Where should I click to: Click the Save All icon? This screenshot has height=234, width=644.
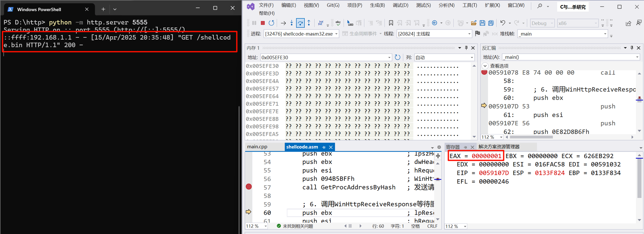[491, 23]
